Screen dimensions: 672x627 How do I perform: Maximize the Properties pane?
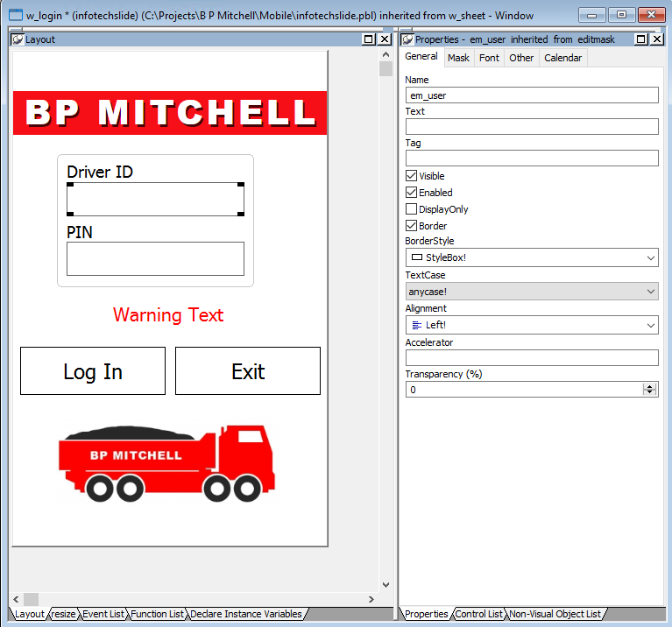coord(641,39)
